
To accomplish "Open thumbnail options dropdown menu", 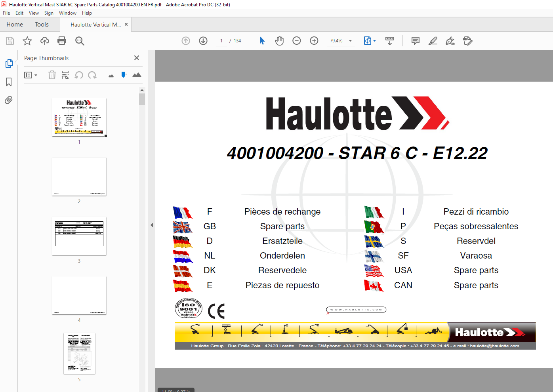I will tap(31, 75).
